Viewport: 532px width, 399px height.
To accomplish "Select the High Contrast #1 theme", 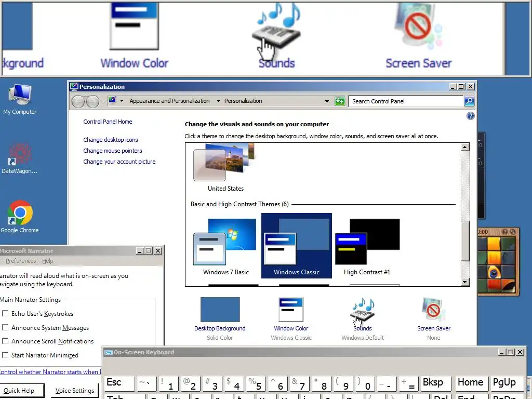I will point(367,246).
